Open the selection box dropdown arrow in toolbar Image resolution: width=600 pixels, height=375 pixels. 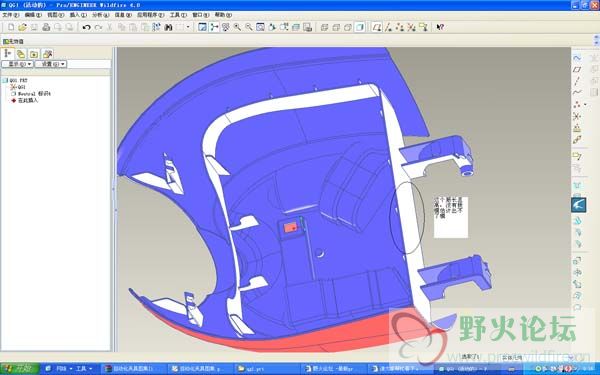tap(188, 27)
